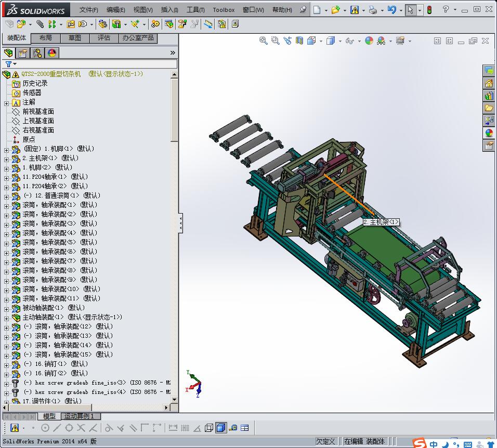Viewport: 497px width, 448px height.
Task: Open the Design Library in task pane
Action: (x=489, y=96)
